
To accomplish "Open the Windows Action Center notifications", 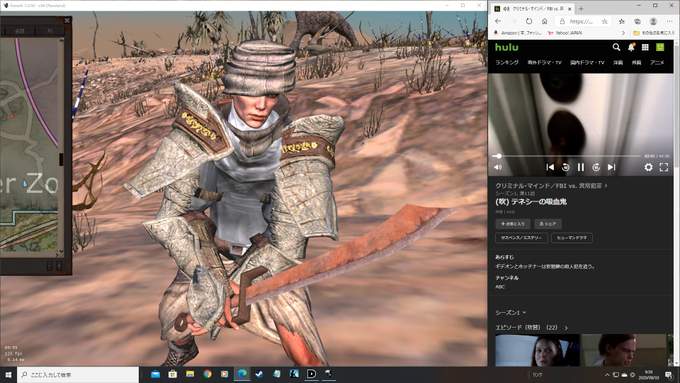I will [x=669, y=375].
